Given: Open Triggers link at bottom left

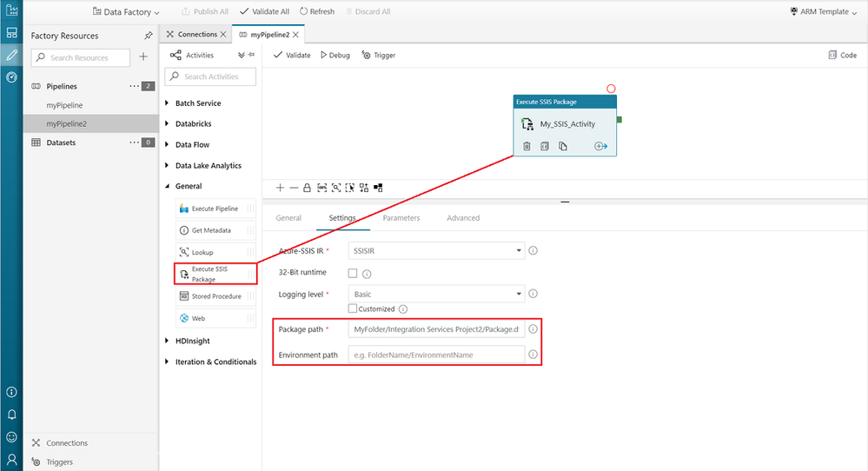Looking at the screenshot, I should (x=53, y=461).
